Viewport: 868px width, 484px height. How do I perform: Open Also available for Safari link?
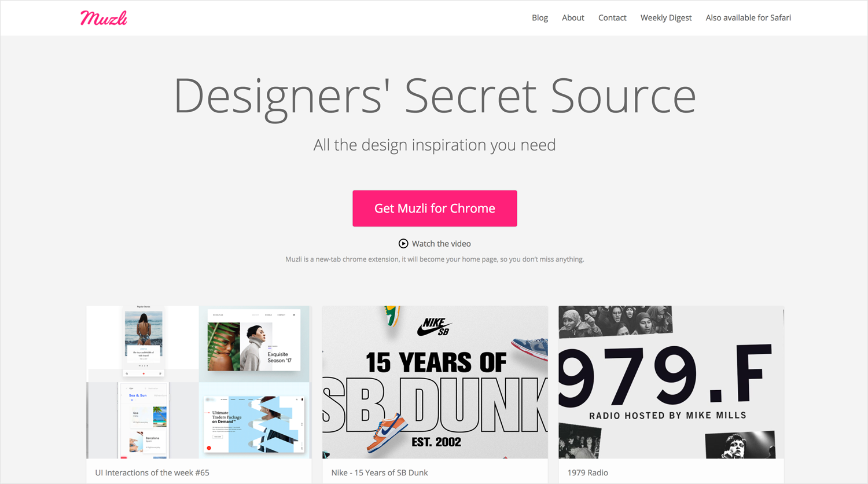point(748,18)
